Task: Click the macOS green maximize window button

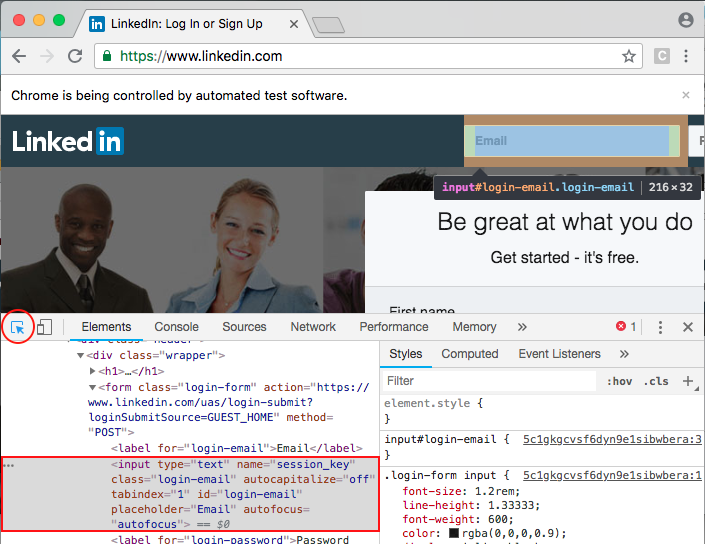Action: (x=59, y=20)
